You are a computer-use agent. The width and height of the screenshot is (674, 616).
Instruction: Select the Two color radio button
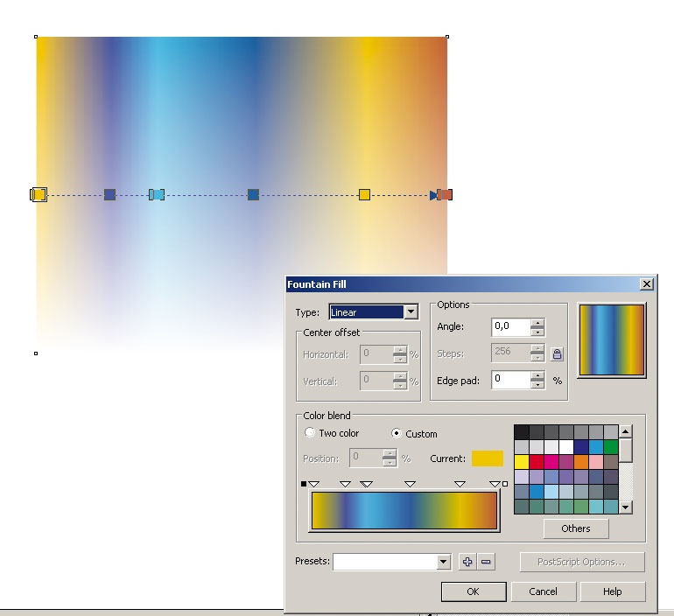[x=310, y=432]
